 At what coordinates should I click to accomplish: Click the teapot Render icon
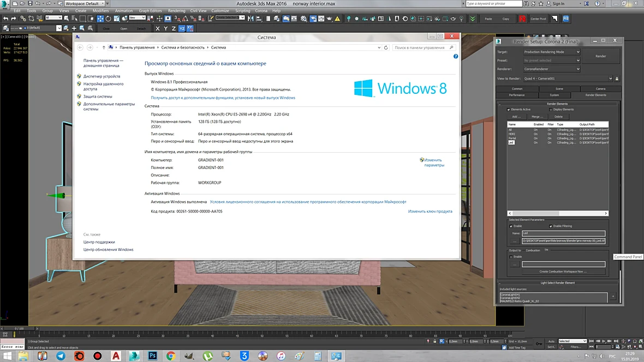(329, 19)
